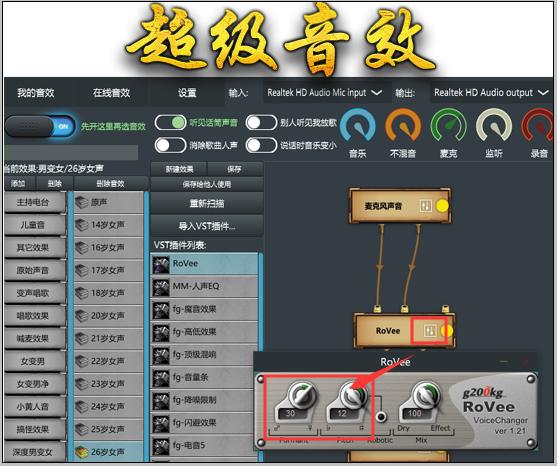
Task: Click the orange 不混音 dial
Action: click(x=403, y=126)
